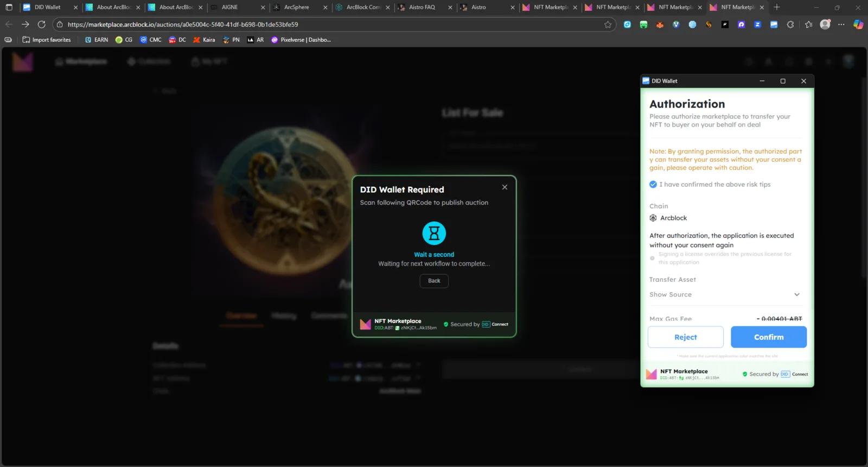
Task: Select the 'Signing a license overrides' radio option
Action: pos(652,258)
